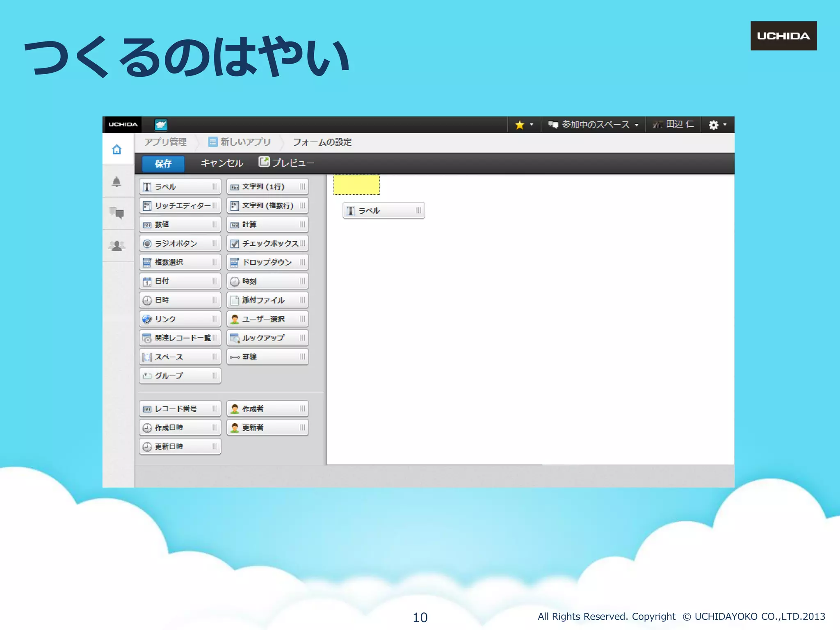The image size is (840, 630).
Task: Select the リンク field
Action: pos(180,319)
